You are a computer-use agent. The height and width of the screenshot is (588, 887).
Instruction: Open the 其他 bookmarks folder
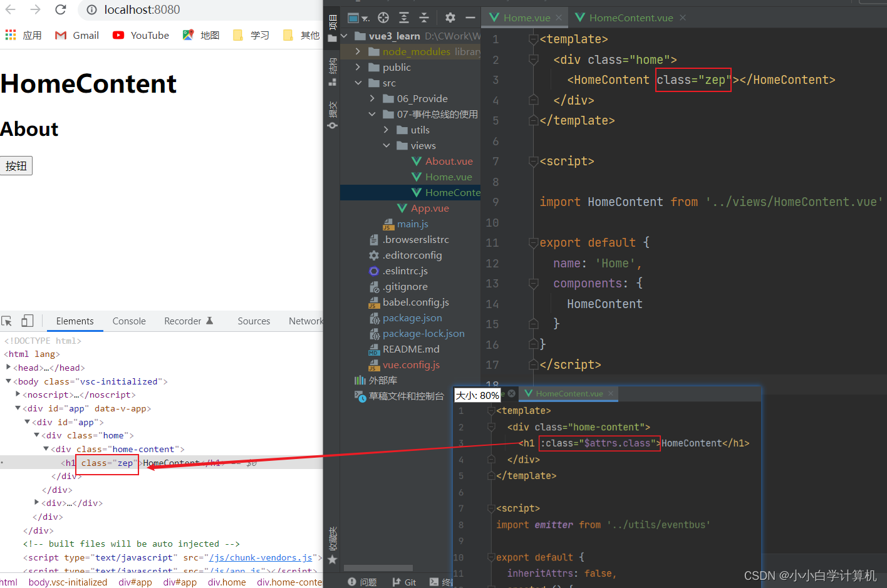[301, 35]
